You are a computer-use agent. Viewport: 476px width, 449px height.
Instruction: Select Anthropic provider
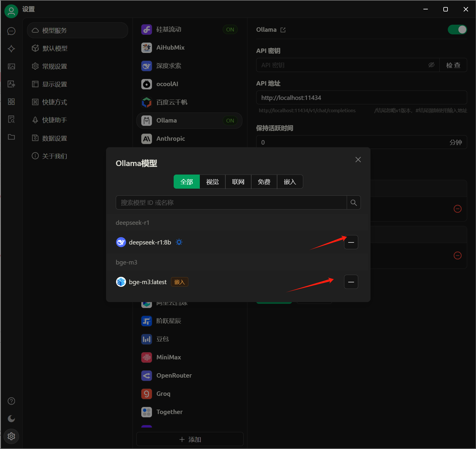(x=189, y=139)
